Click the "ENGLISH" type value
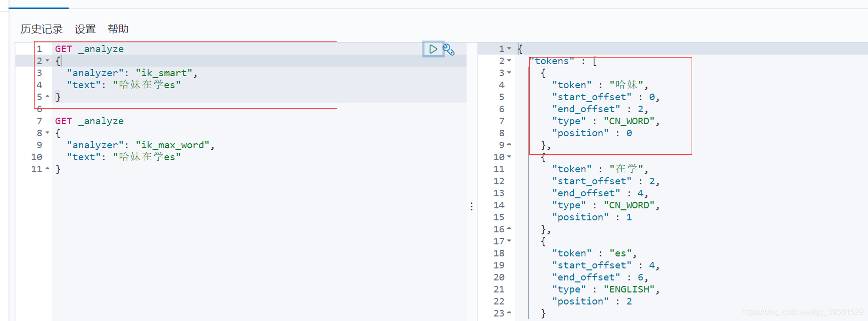 pos(629,289)
